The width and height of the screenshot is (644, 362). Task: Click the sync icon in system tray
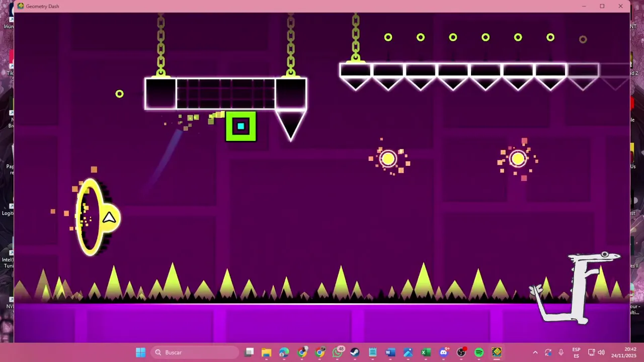coord(548,352)
